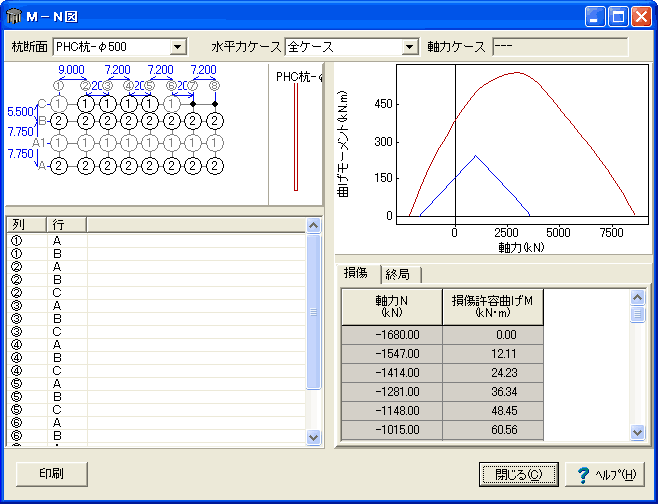Click the window title bar pile icon

coord(14,16)
